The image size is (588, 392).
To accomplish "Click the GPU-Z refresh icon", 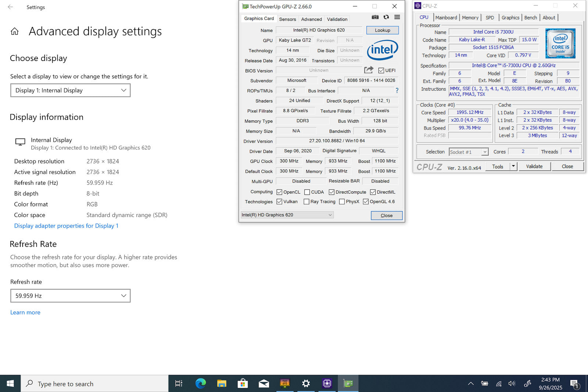I will (386, 17).
